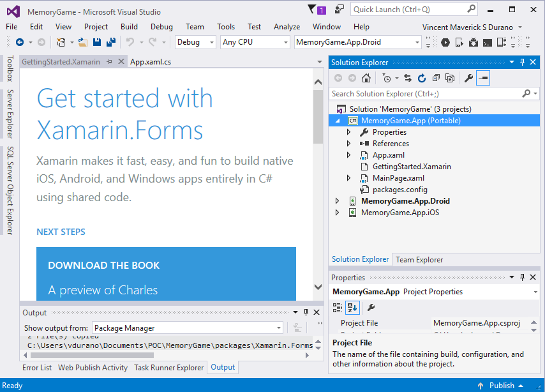The image size is (545, 392).
Task: Click the feedback icon beside Quick Launch
Action: pos(340,10)
